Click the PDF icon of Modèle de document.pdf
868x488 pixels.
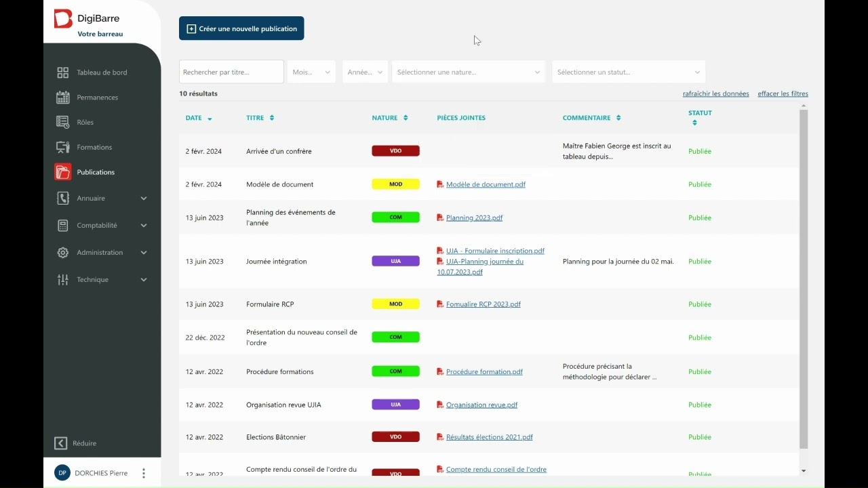tap(440, 184)
